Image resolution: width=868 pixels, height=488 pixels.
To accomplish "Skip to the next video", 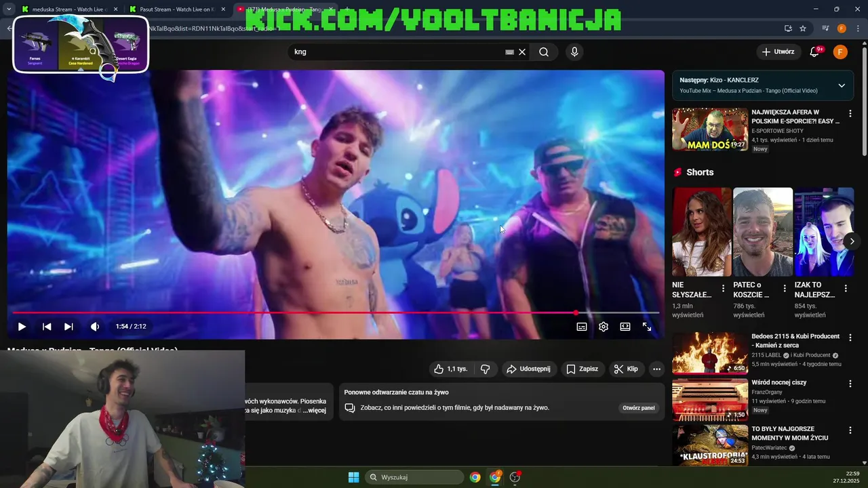I will pos(68,327).
